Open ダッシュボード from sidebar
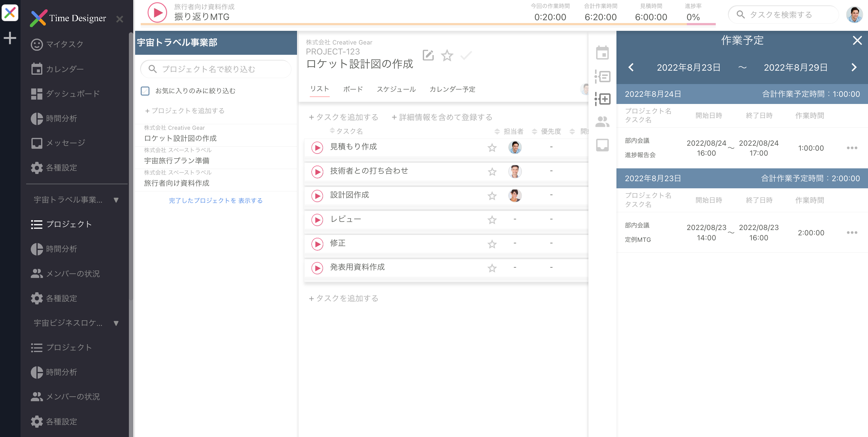Viewport: 868px width, 437px height. (x=72, y=93)
